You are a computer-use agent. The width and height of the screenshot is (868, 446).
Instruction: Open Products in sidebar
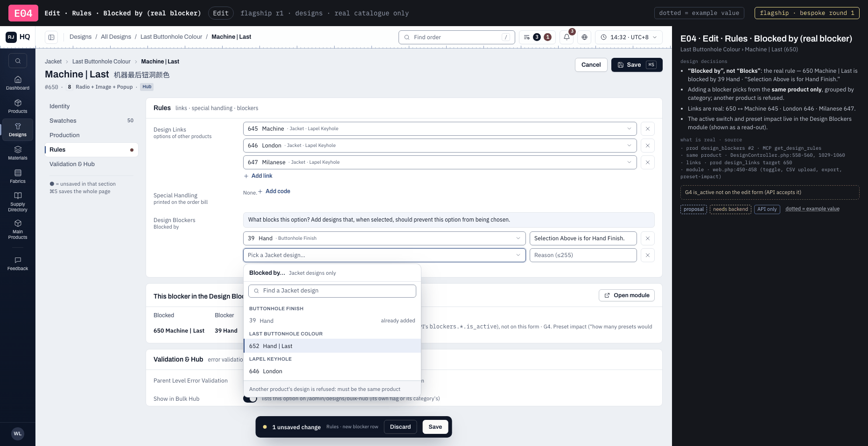[x=18, y=106]
